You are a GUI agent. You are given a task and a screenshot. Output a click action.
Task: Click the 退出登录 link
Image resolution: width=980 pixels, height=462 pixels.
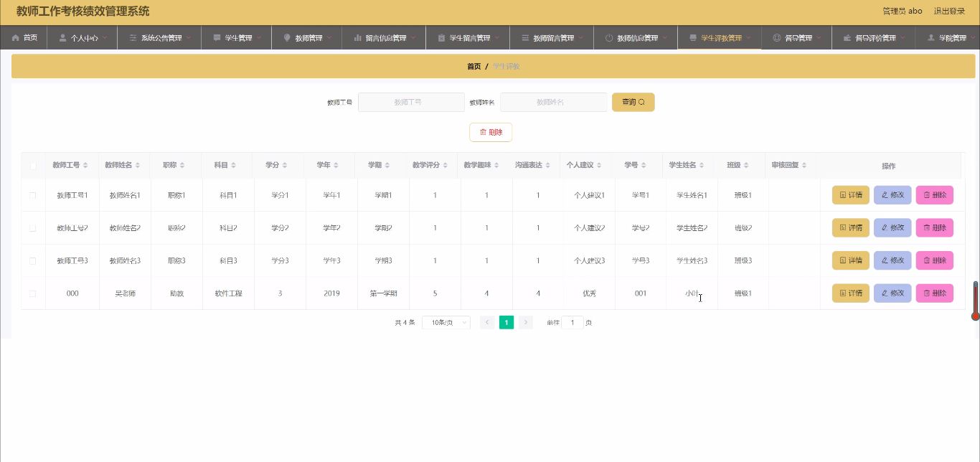tap(949, 11)
